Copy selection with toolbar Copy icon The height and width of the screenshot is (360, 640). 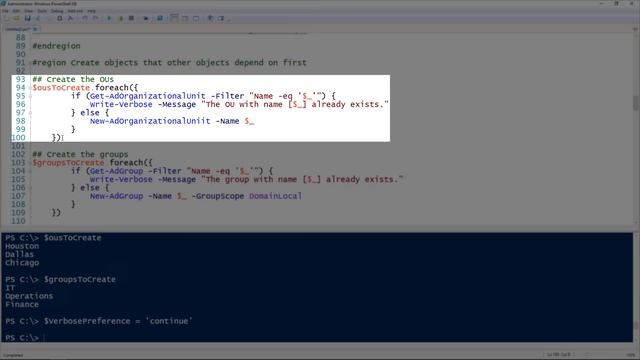pyautogui.click(x=49, y=18)
